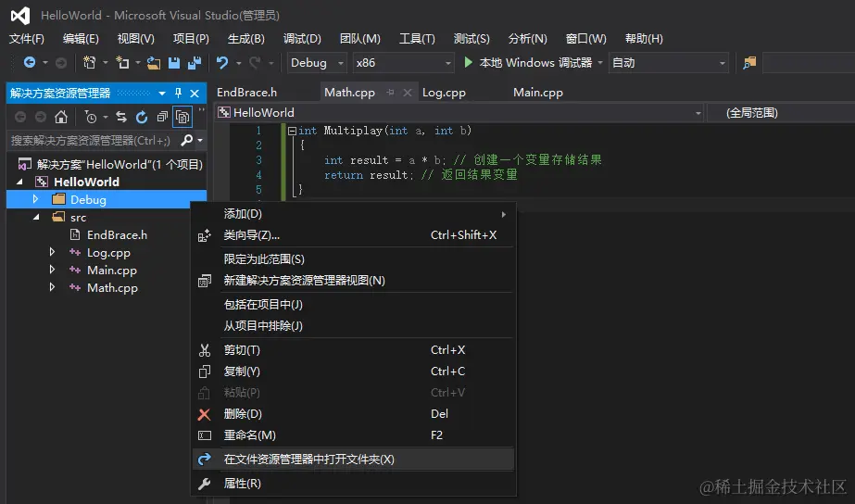
Task: Click the Class Wizard menu icon
Action: (205, 235)
